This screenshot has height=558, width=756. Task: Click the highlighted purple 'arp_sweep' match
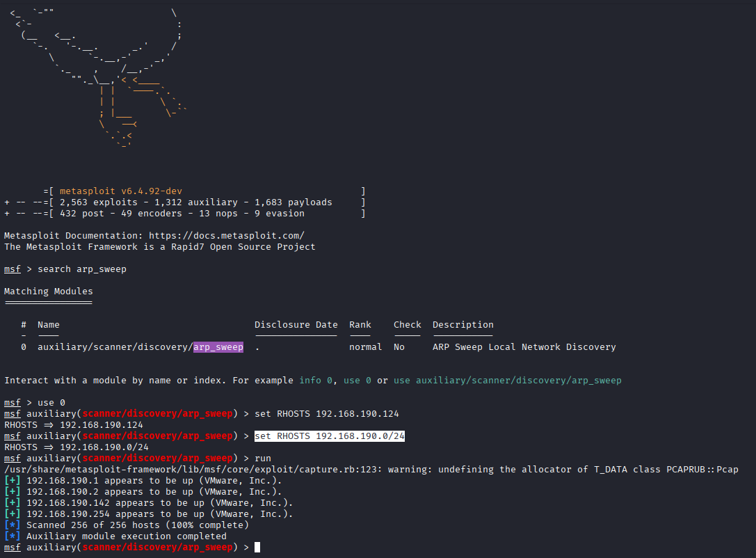pyautogui.click(x=218, y=347)
